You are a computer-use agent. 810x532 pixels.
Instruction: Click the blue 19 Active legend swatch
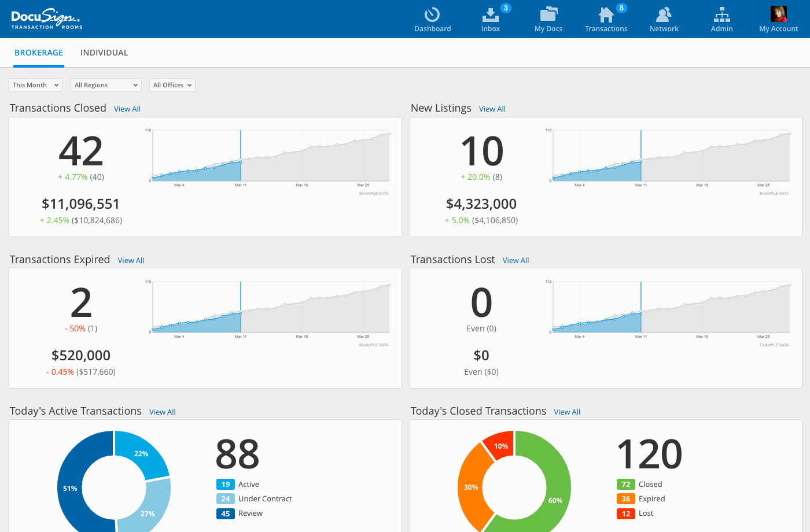(x=226, y=485)
